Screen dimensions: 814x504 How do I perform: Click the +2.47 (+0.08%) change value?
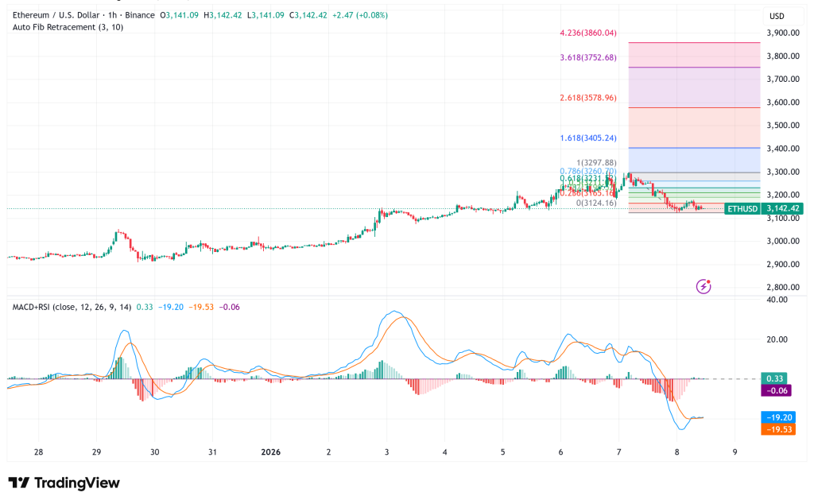tap(361, 14)
